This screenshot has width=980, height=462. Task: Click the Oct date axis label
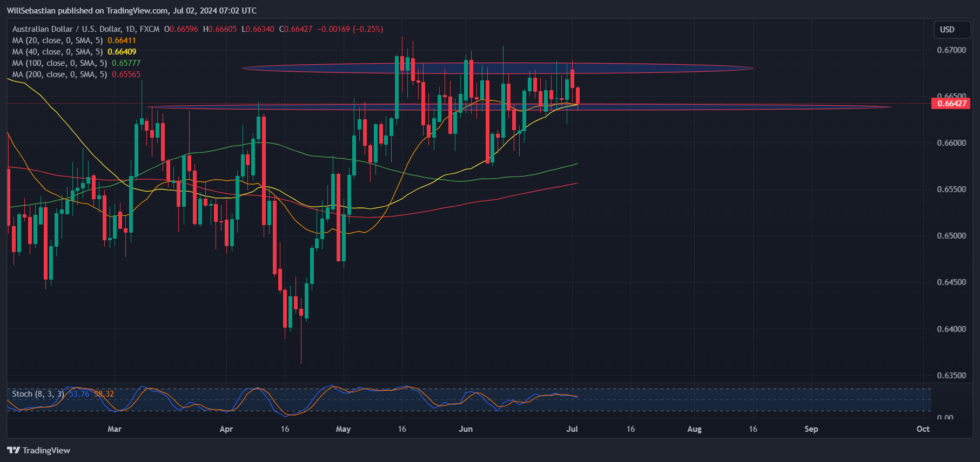(x=923, y=429)
